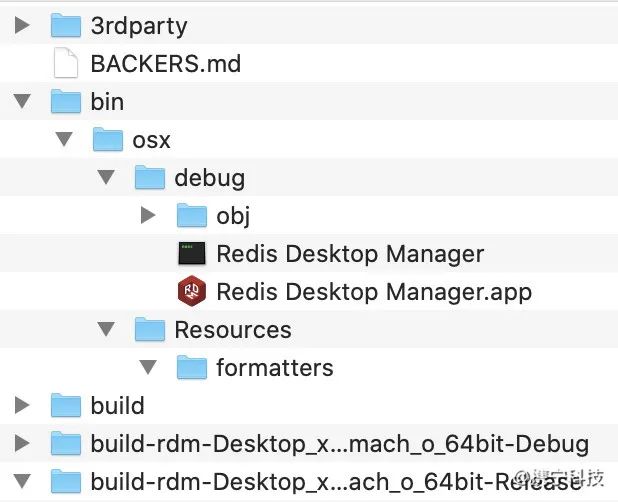
Task: Click the red RDM app icon
Action: click(192, 291)
